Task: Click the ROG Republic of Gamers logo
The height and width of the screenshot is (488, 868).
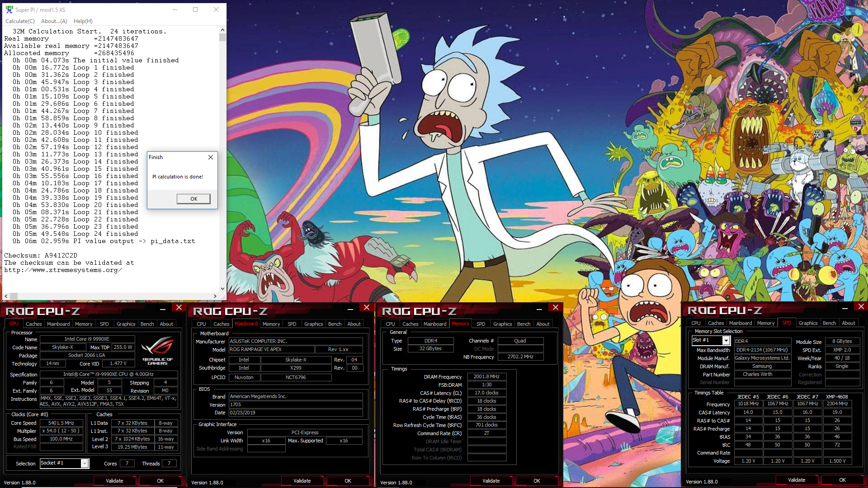Action: click(157, 351)
